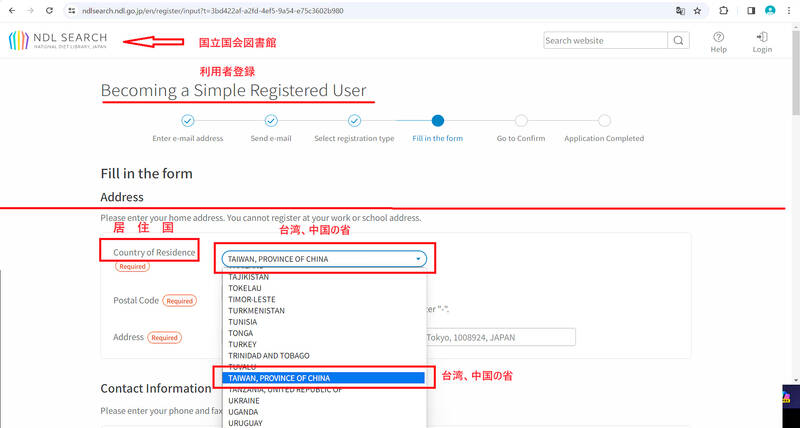
Task: Click the Go to Confirm step circle
Action: [521, 121]
